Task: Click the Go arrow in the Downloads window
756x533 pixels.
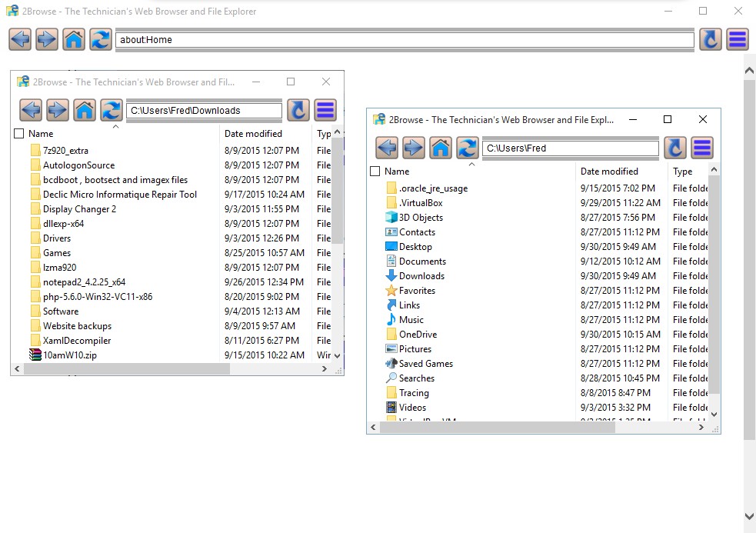Action: 298,110
